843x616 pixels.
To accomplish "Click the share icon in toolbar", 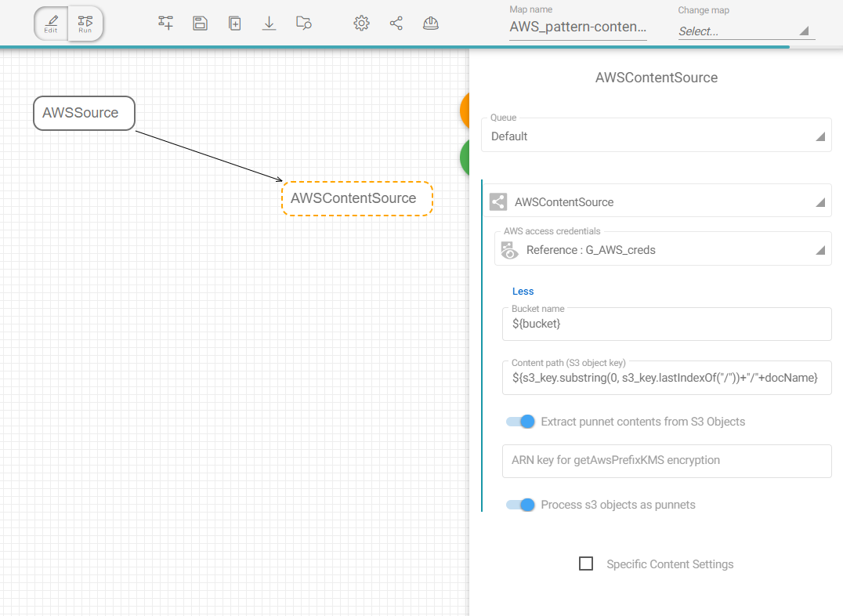I will point(396,24).
